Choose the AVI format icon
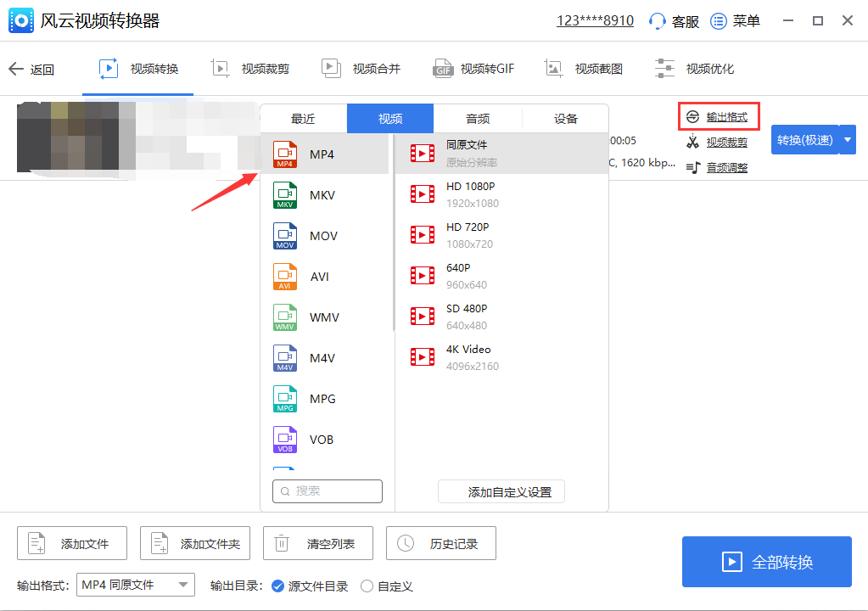Image resolution: width=868 pixels, height=611 pixels. pyautogui.click(x=285, y=277)
